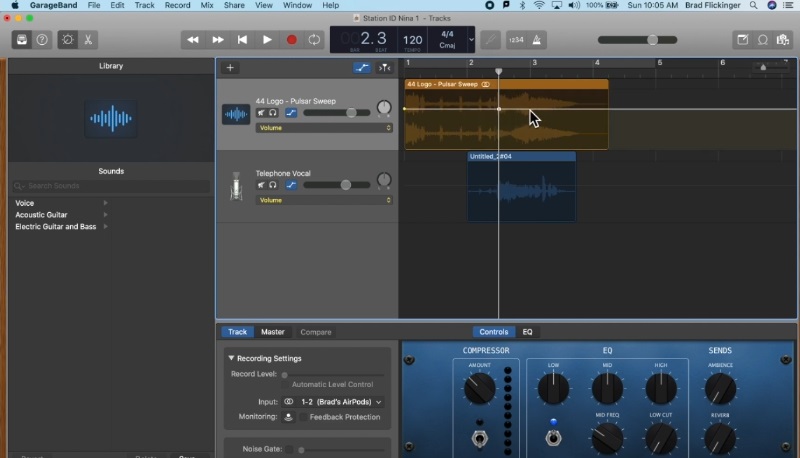
Task: Toggle the Monitoring button
Action: [288, 417]
